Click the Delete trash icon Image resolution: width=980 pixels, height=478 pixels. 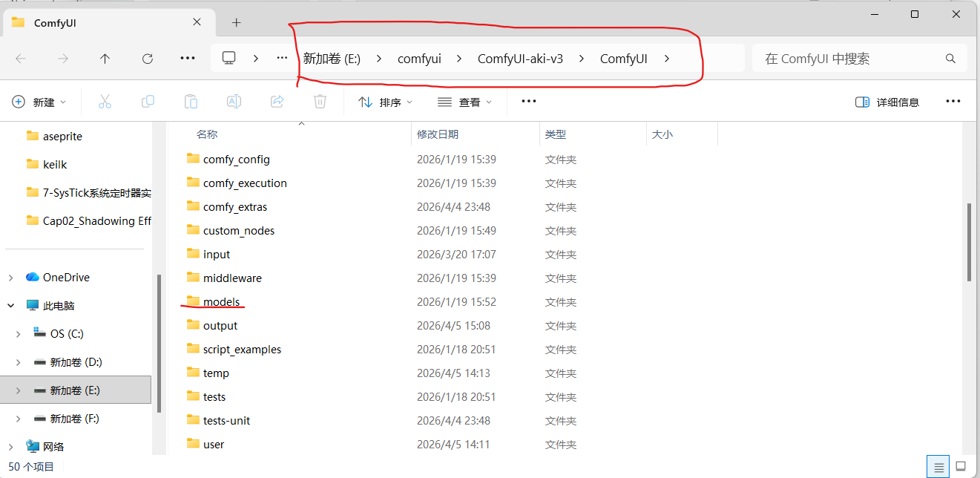320,102
